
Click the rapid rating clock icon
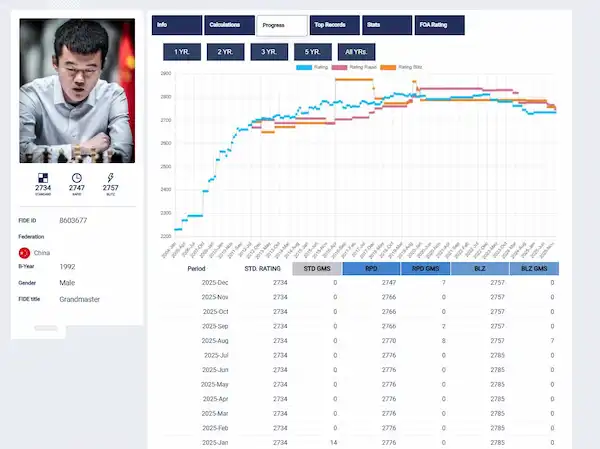pyautogui.click(x=77, y=178)
